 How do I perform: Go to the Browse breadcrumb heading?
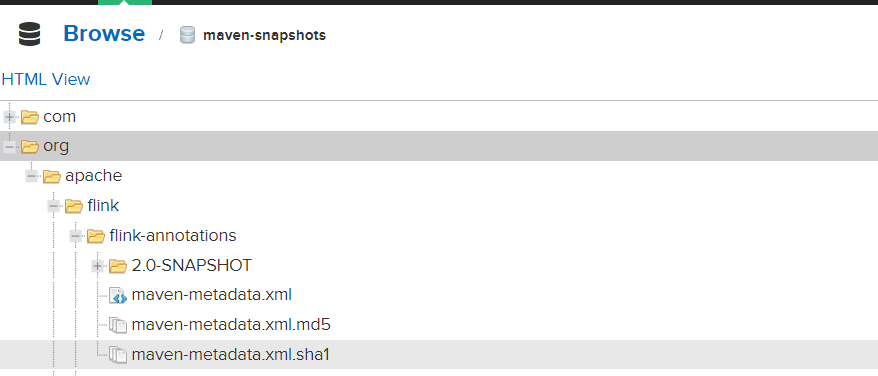(x=104, y=34)
